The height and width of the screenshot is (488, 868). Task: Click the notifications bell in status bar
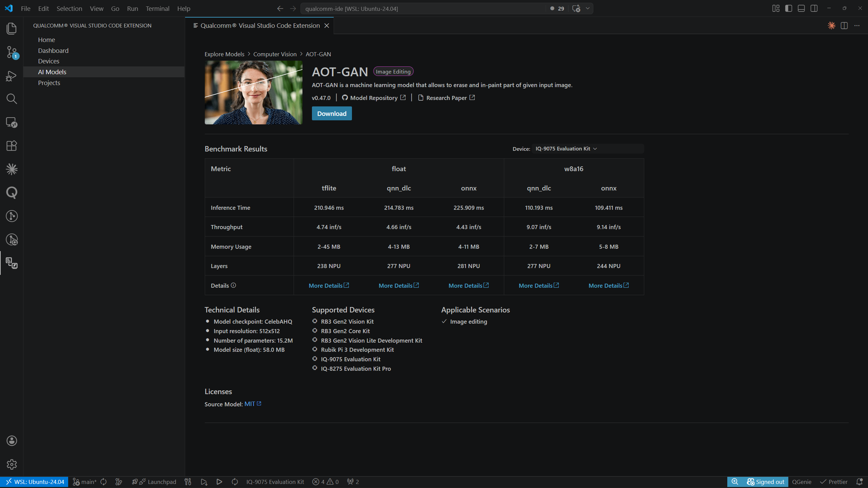point(860,482)
